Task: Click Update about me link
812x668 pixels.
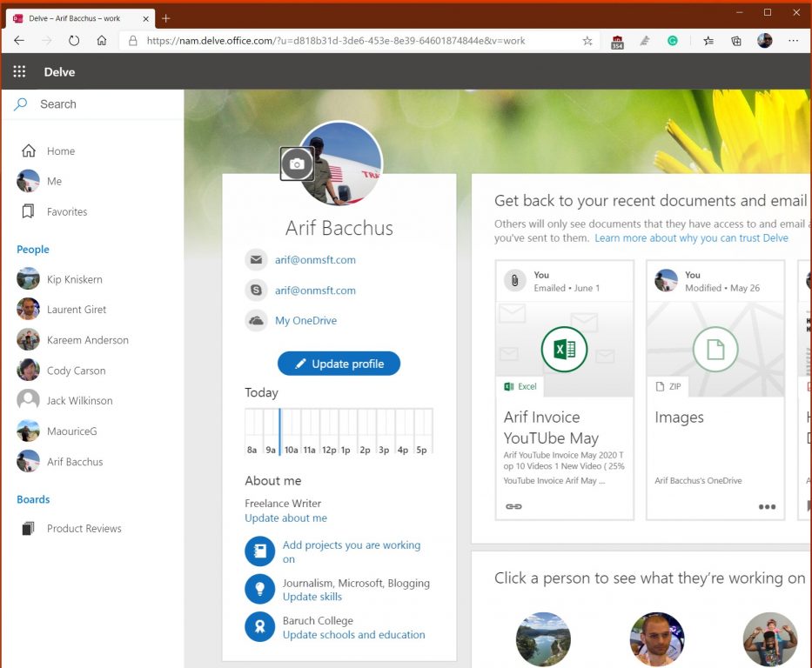Action: [x=285, y=518]
